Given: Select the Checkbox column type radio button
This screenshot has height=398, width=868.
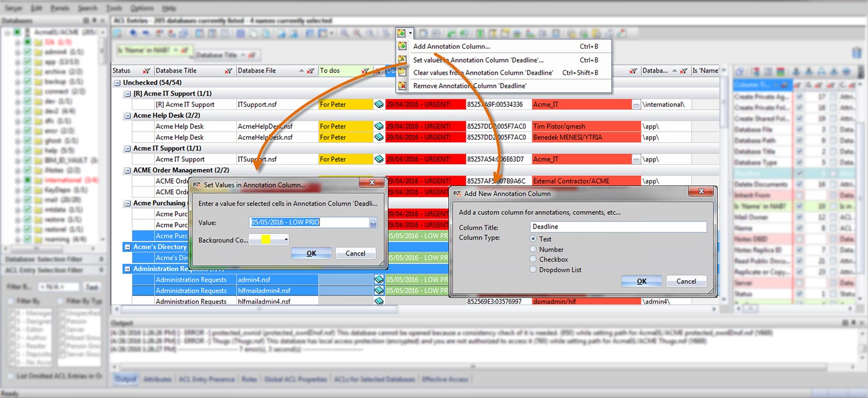Looking at the screenshot, I should pos(533,259).
